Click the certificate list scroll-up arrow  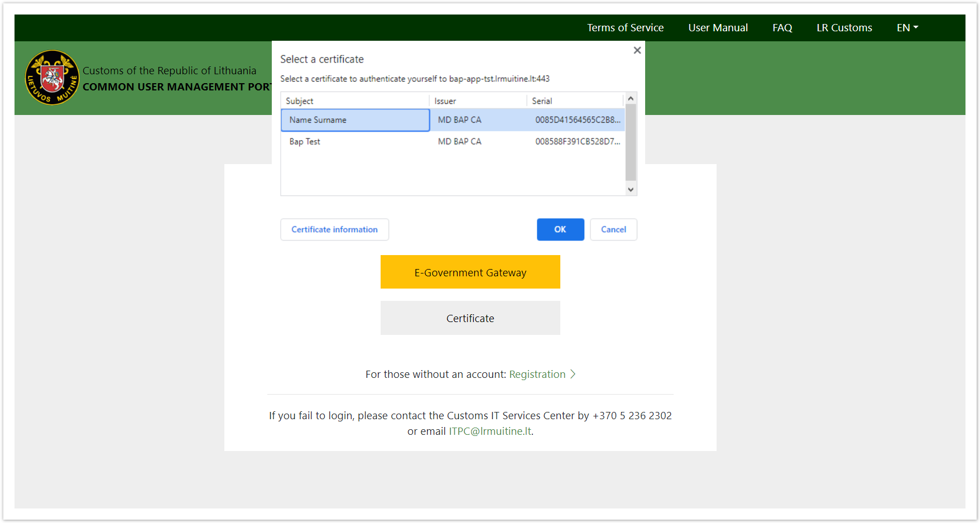click(x=631, y=98)
